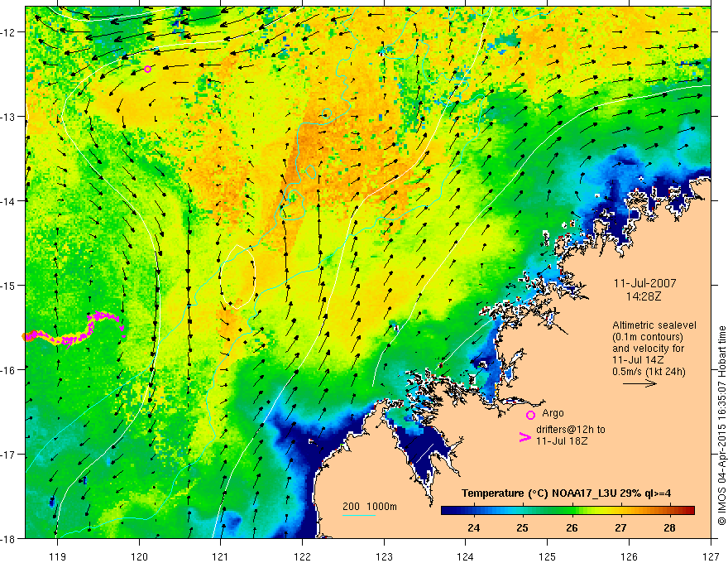This screenshot has height=563, width=728.
Task: Click the "0.5m/s (1kt 24h)" text
Action: [649, 371]
